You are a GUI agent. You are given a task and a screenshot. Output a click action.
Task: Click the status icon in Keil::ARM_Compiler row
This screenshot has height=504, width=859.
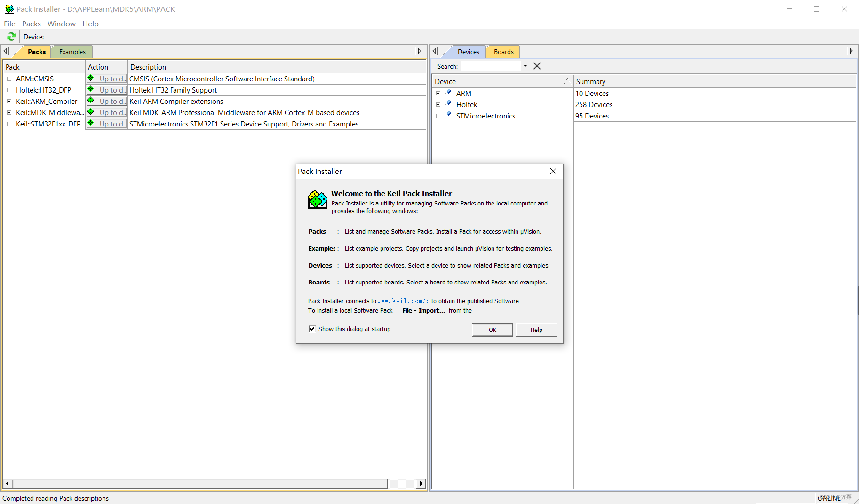tap(91, 101)
